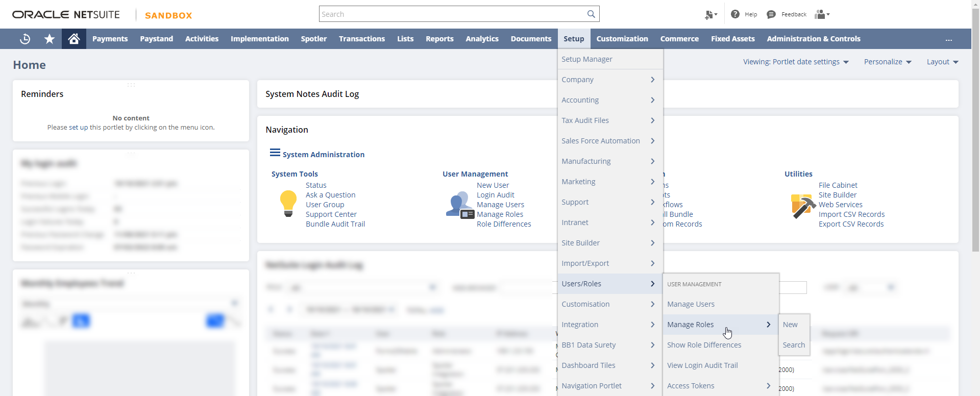The width and height of the screenshot is (980, 396).
Task: Open the Transactions menu
Action: 362,39
